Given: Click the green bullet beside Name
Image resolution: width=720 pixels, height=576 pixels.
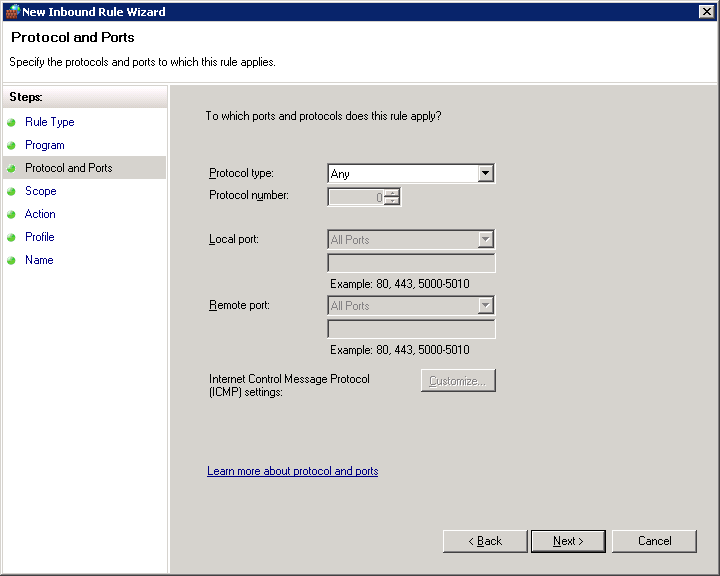Looking at the screenshot, I should tap(11, 260).
